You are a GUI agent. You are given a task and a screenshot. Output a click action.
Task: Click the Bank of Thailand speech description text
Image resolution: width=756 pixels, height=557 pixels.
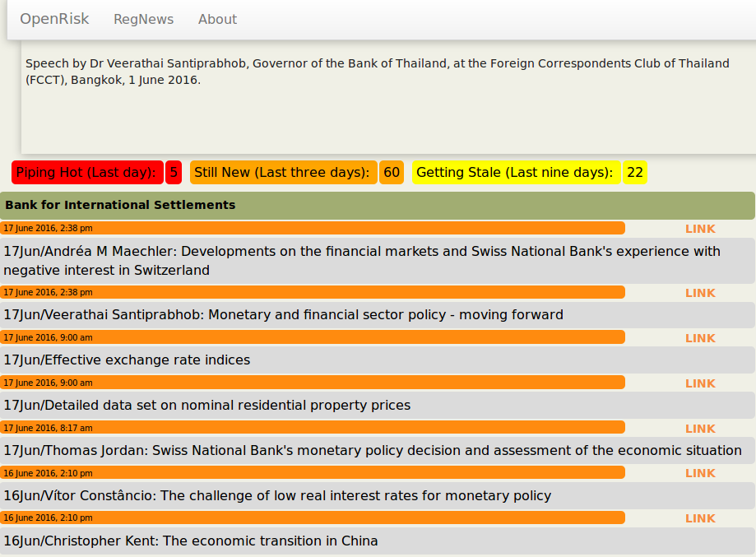[x=378, y=72]
